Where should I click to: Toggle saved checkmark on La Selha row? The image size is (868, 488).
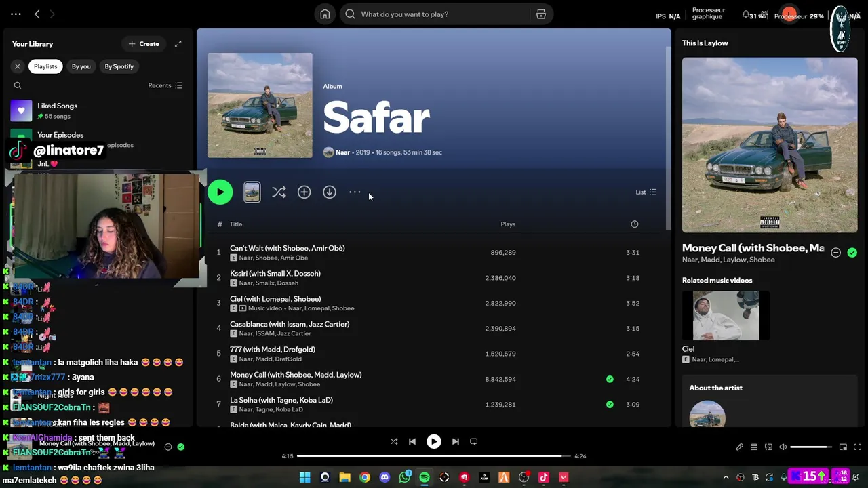coord(610,405)
